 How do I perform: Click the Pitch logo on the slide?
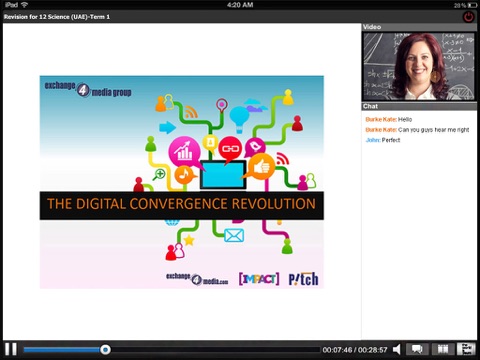303,279
